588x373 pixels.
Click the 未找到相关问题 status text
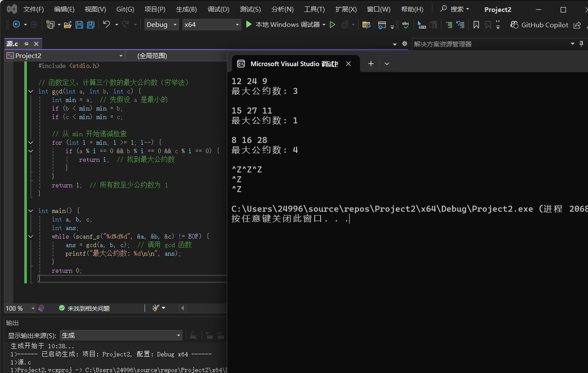click(89, 308)
